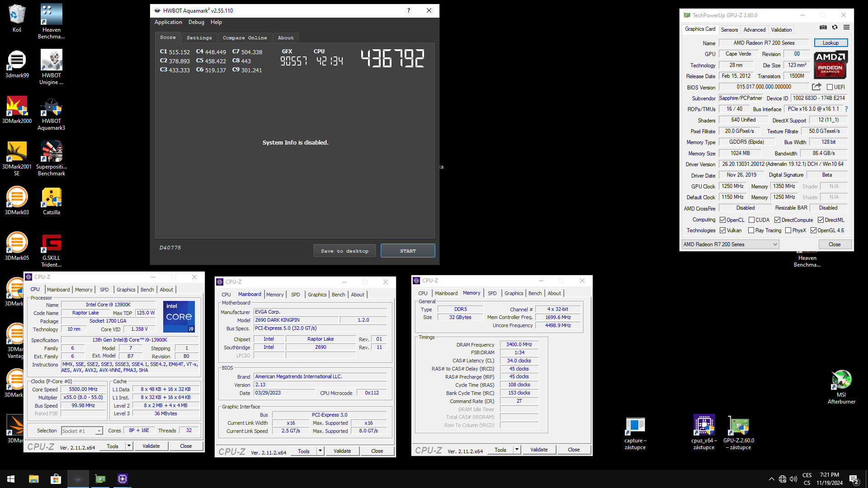This screenshot has width=868, height=488.
Task: Launch HWBOT Unigine desktop shortcut
Action: point(51,67)
